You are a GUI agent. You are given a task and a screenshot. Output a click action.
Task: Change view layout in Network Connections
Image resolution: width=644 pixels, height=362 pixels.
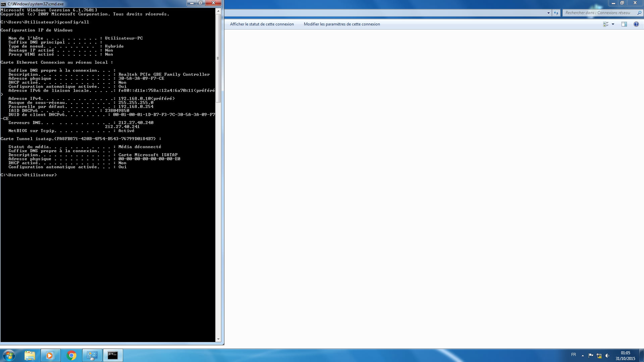click(606, 24)
